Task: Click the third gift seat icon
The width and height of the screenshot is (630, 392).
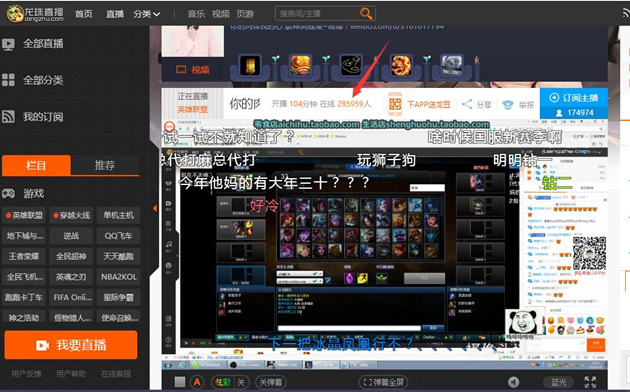Action: point(351,66)
